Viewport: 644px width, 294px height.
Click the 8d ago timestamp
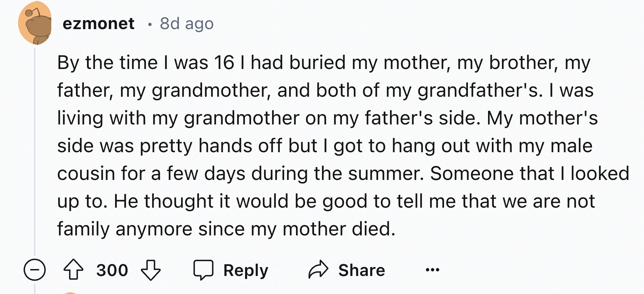click(186, 24)
